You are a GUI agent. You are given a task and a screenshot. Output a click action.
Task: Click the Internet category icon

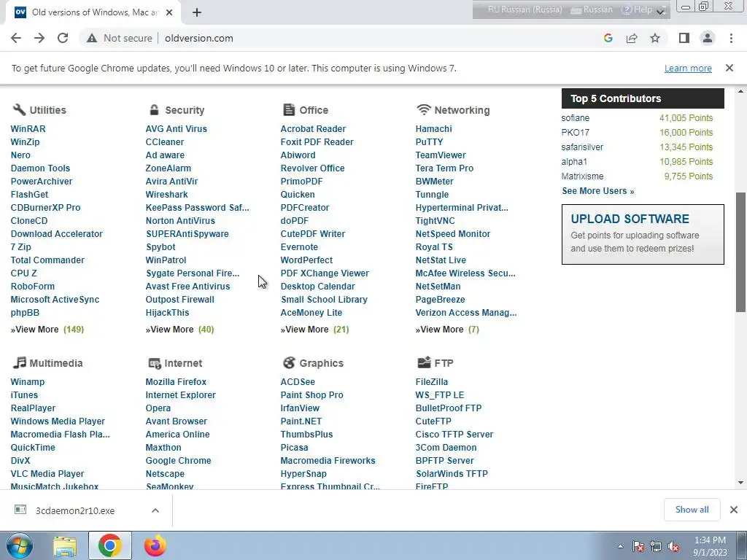pyautogui.click(x=155, y=363)
